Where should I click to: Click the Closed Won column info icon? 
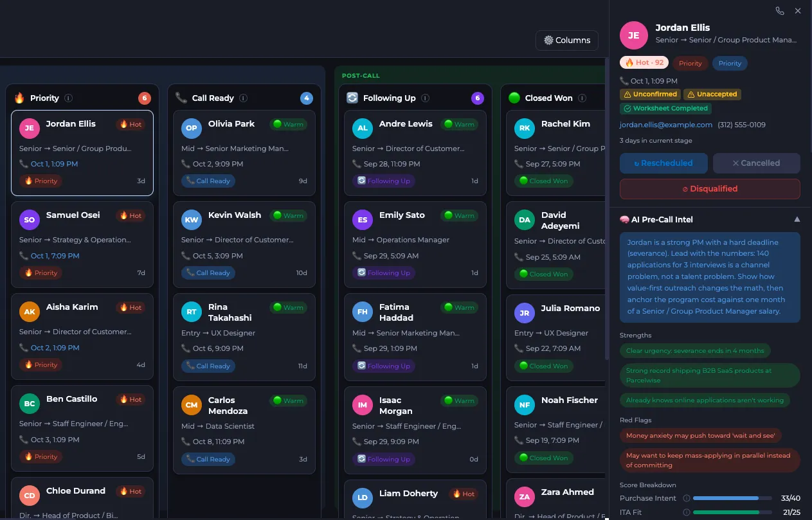click(582, 98)
